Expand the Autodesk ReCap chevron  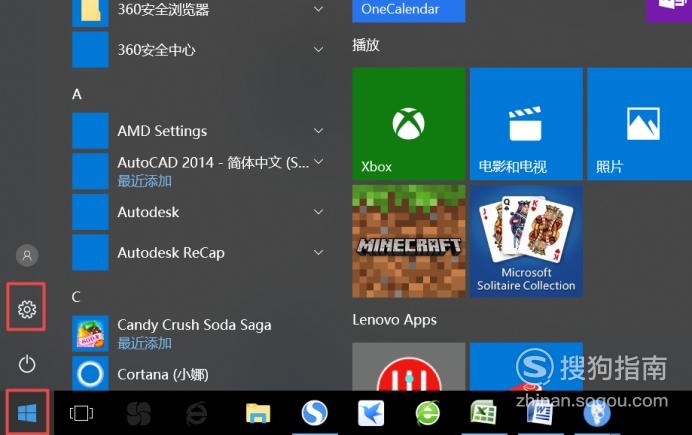click(318, 252)
